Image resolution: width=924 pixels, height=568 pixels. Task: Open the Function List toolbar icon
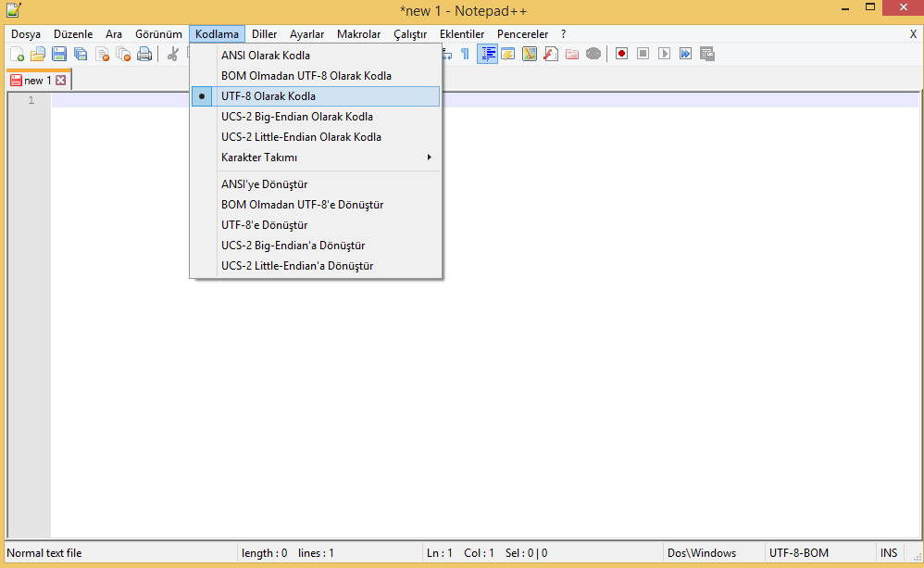[550, 55]
